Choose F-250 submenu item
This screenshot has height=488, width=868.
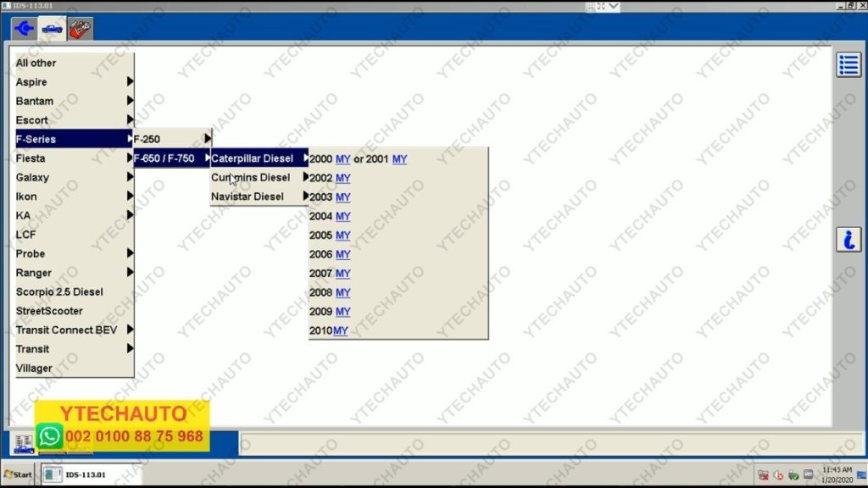172,139
